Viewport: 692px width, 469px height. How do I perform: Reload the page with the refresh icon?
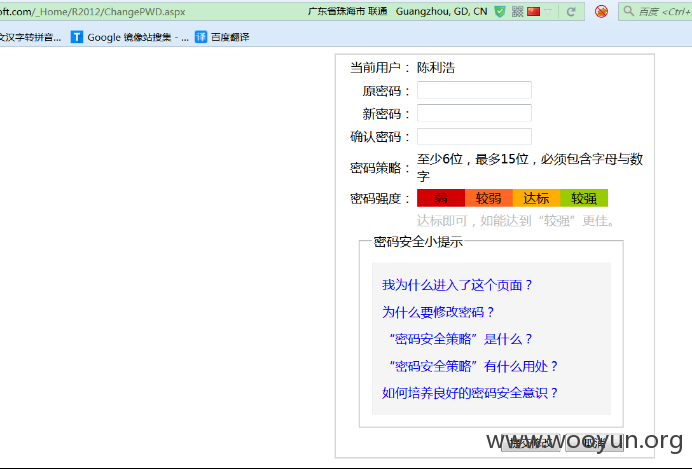click(x=571, y=12)
